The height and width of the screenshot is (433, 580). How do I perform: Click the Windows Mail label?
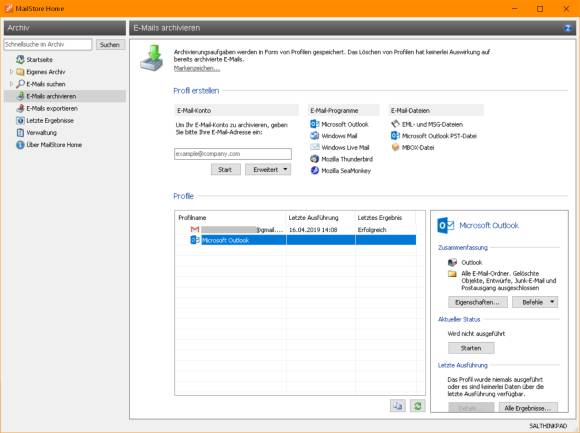(x=339, y=136)
